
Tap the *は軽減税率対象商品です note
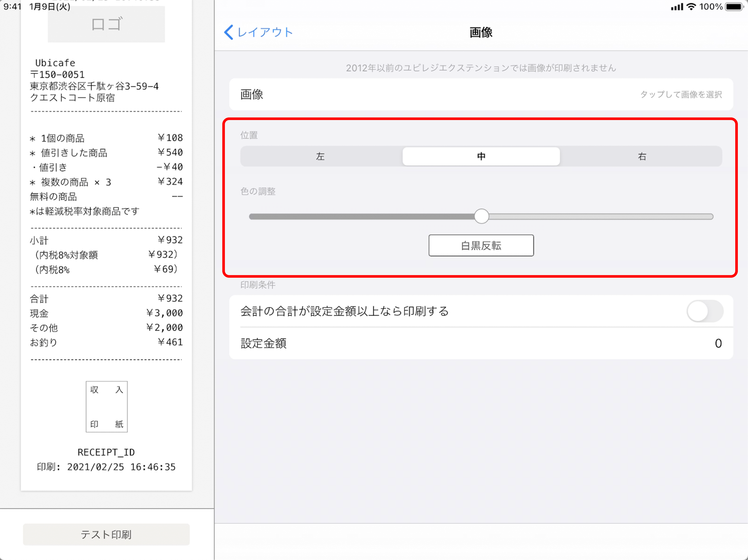pyautogui.click(x=85, y=211)
